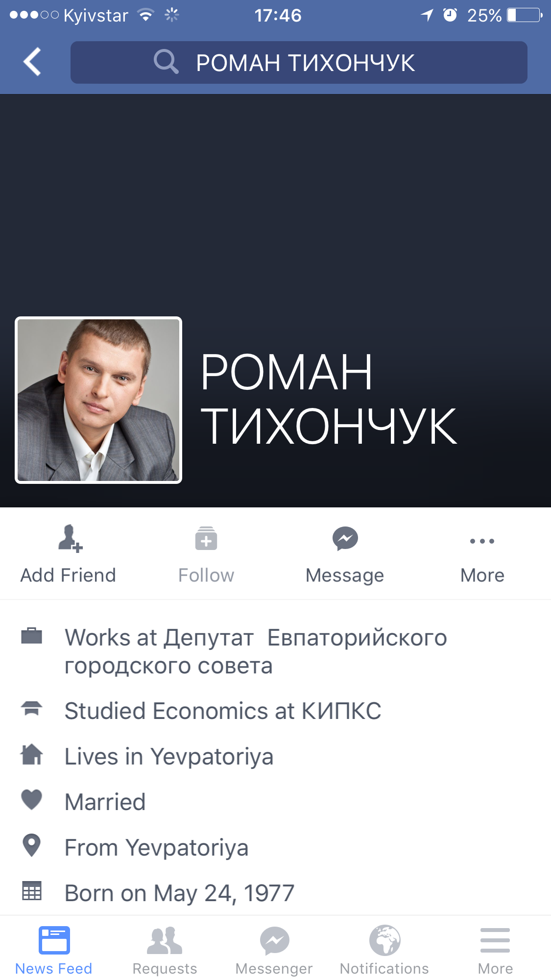Image resolution: width=551 pixels, height=980 pixels.
Task: Open the Notifications globe tab
Action: tap(384, 950)
